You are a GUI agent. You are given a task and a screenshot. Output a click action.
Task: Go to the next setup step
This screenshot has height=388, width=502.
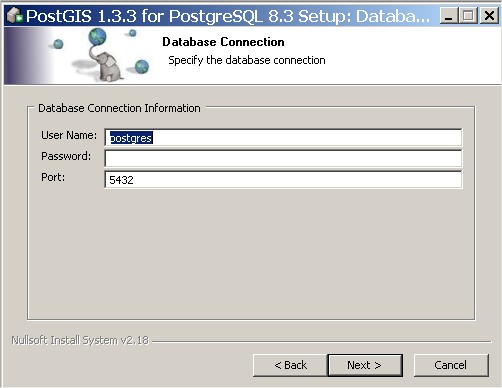pyautogui.click(x=365, y=365)
